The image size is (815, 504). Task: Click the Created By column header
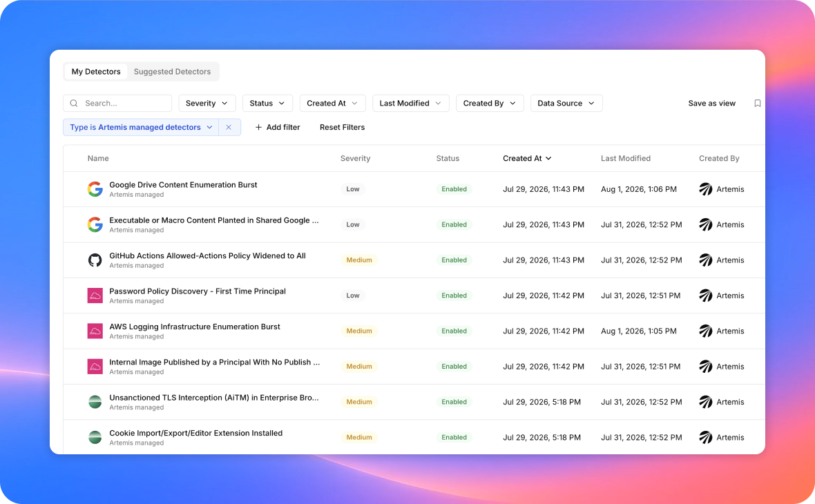(719, 159)
